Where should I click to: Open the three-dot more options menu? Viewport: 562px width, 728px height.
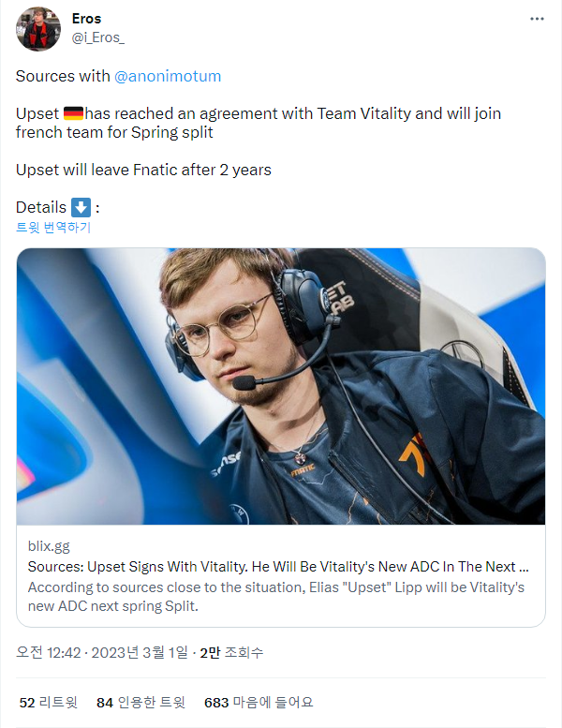click(537, 19)
